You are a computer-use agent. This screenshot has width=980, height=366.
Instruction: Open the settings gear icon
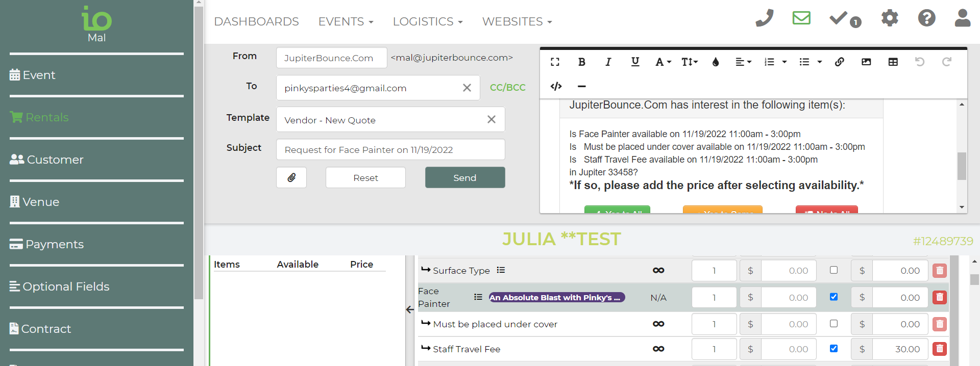(x=889, y=18)
